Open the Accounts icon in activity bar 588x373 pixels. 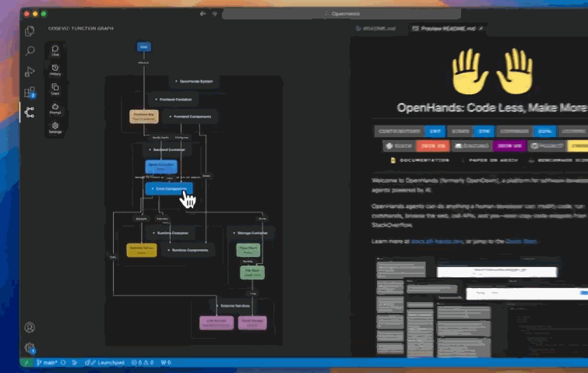coord(30,328)
